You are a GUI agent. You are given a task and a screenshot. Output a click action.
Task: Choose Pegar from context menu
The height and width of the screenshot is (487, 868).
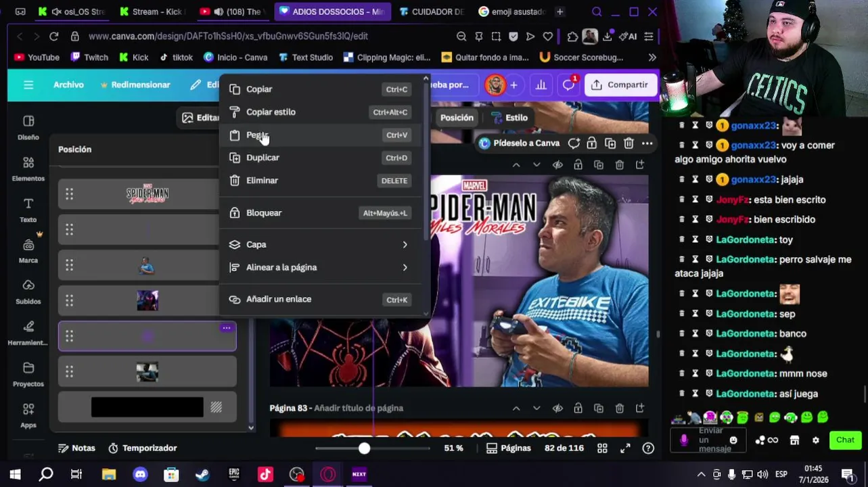coord(321,135)
